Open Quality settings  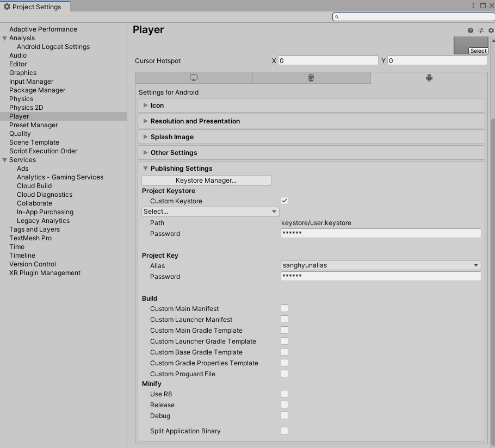(x=20, y=134)
